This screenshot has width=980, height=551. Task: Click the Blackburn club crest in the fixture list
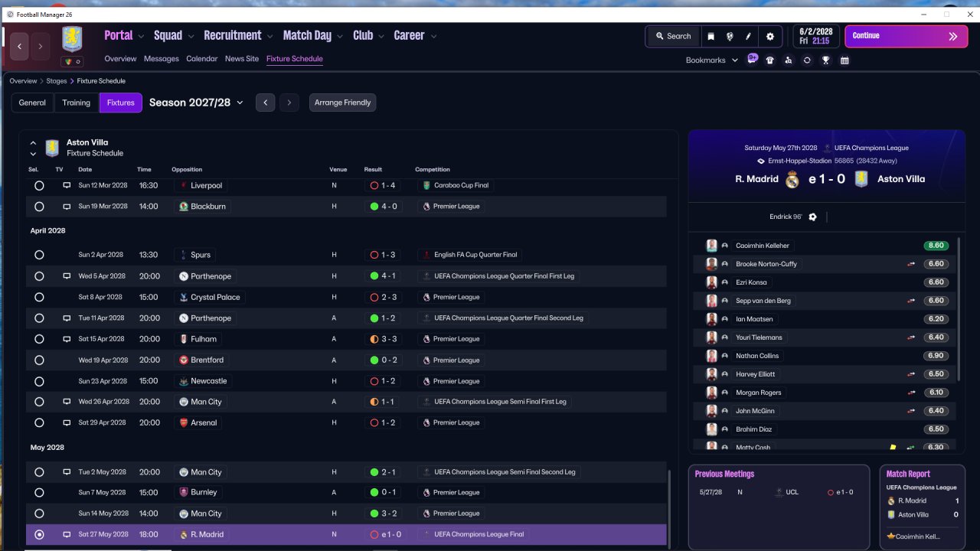pos(184,206)
